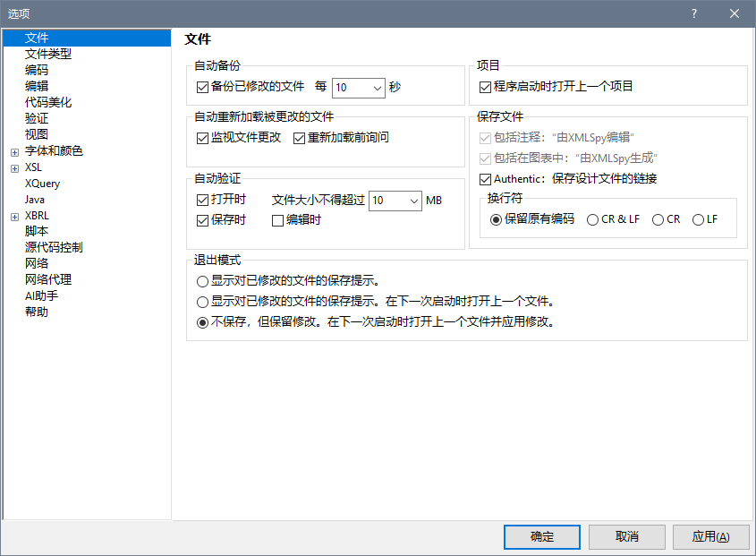Open the 字体和颜色 settings page

pyautogui.click(x=54, y=150)
